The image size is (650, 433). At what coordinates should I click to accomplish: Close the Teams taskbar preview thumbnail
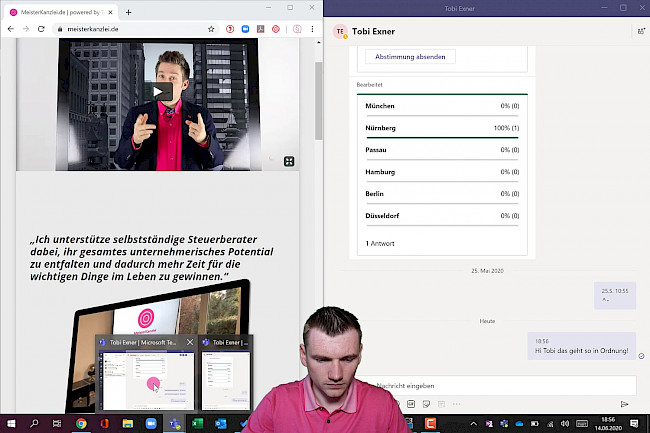190,342
